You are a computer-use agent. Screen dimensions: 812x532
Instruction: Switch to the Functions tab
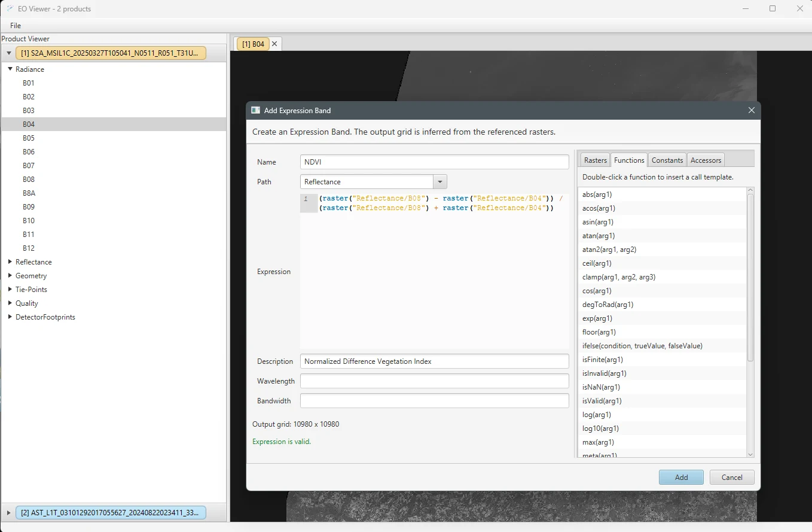629,160
